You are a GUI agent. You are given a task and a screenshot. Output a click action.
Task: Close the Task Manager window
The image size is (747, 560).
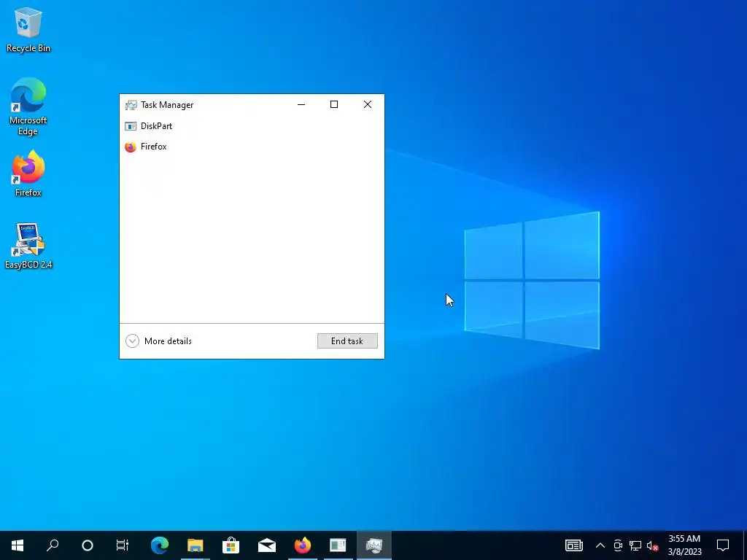(x=368, y=104)
